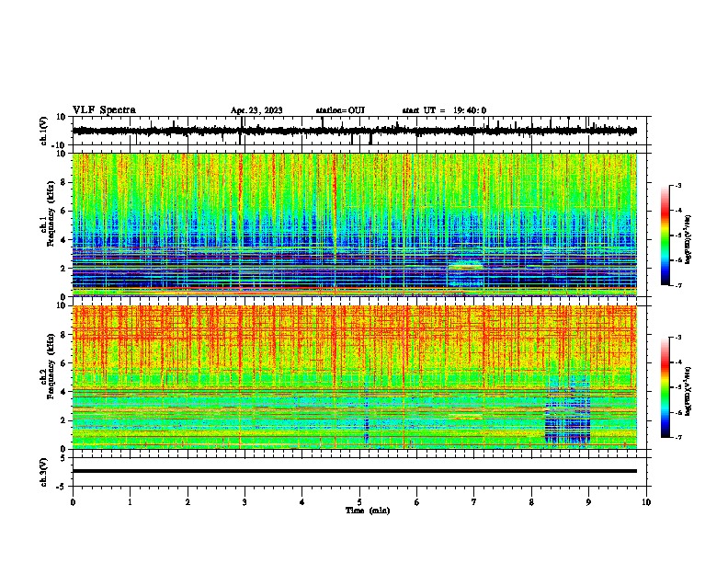Click time axis tick label "5"

pos(359,502)
